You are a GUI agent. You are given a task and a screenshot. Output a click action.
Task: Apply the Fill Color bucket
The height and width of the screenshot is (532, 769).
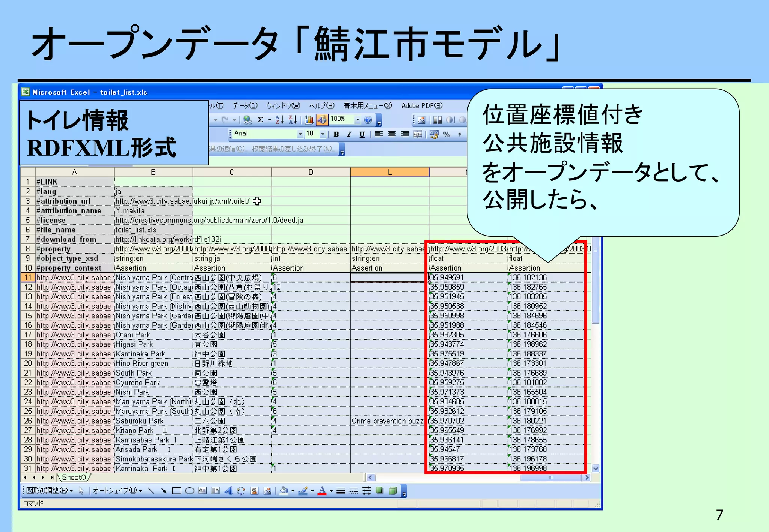[x=284, y=491]
